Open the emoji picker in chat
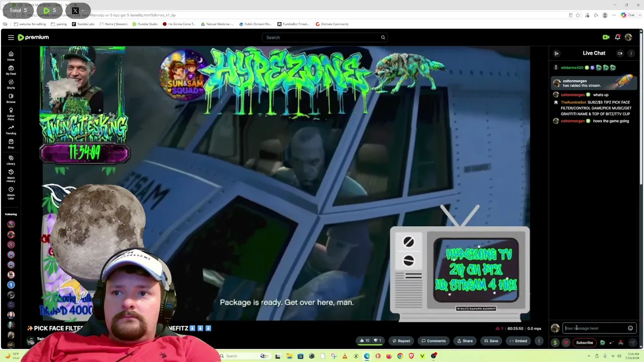 pyautogui.click(x=630, y=328)
